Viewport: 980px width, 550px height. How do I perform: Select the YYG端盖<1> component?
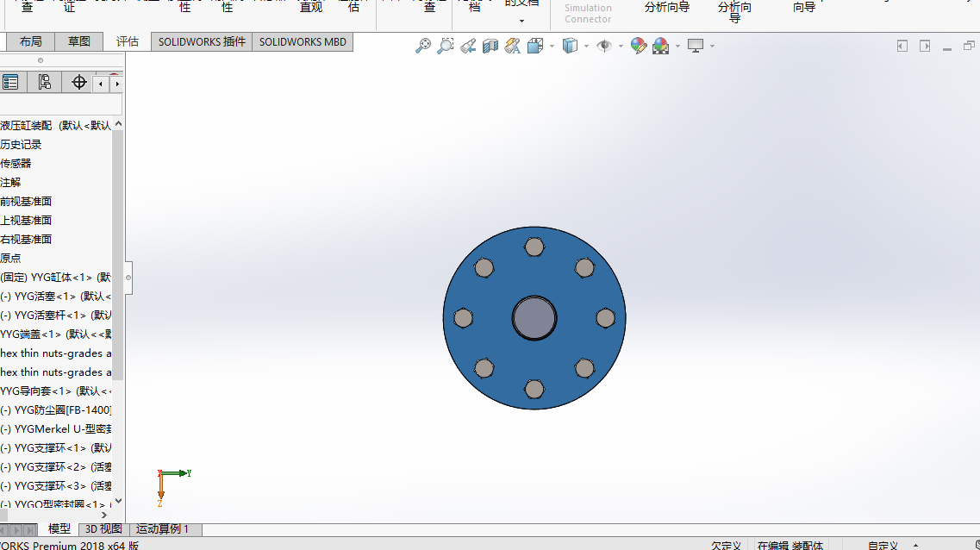click(56, 334)
